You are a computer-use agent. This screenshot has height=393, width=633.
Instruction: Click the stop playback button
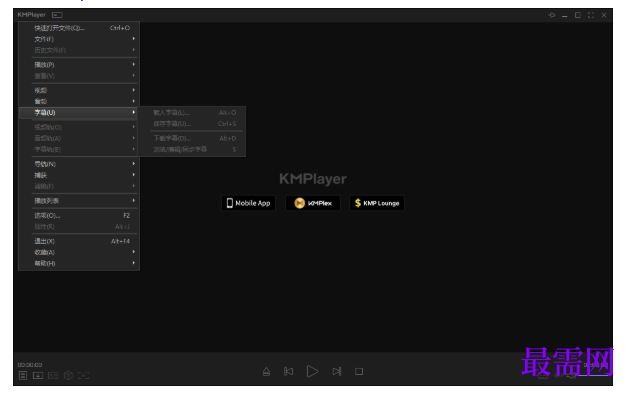click(x=359, y=371)
